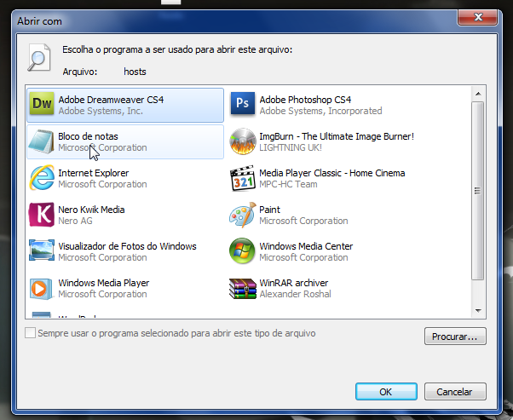Click the scrollbar up arrow

click(x=478, y=94)
